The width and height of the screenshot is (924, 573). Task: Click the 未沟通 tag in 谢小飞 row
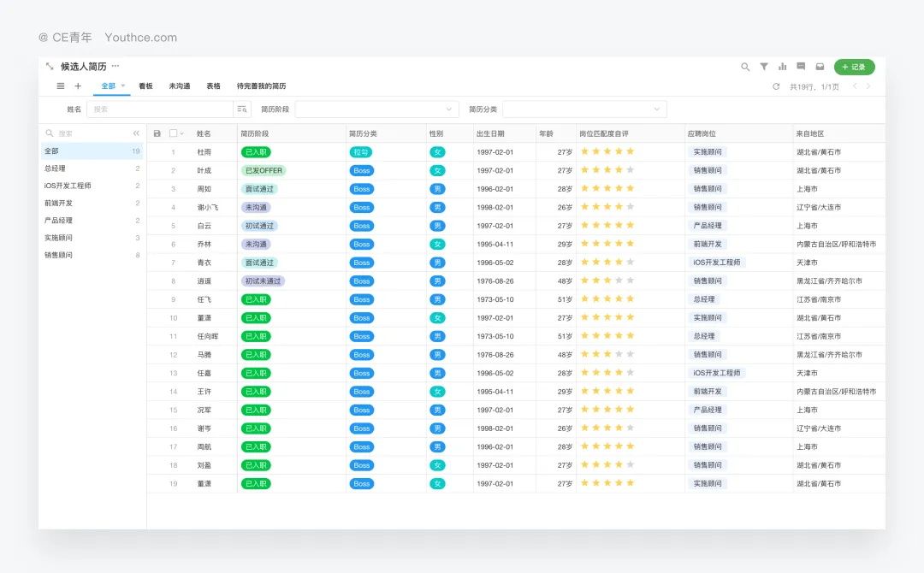click(256, 207)
